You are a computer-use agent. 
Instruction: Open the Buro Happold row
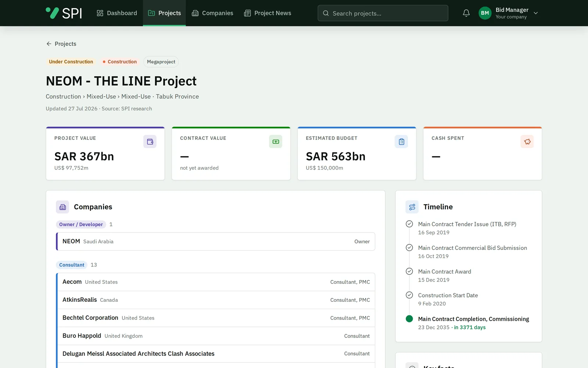pyautogui.click(x=215, y=336)
